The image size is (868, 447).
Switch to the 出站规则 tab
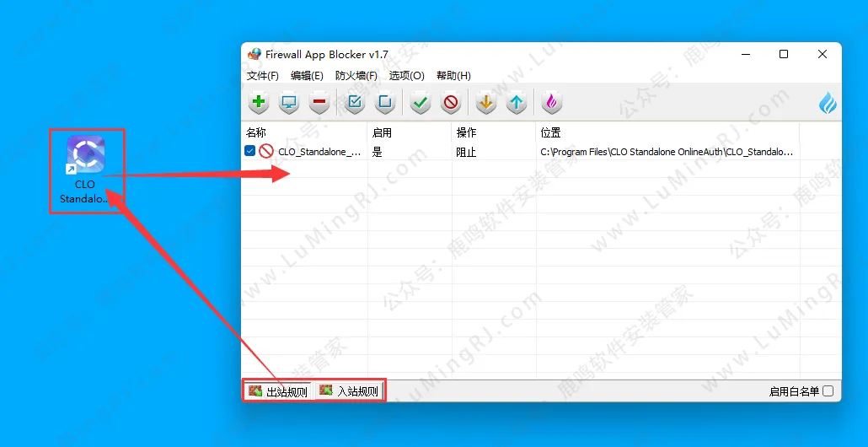pos(279,391)
